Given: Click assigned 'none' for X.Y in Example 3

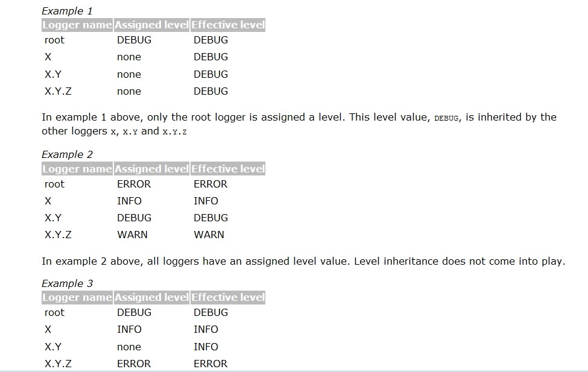Looking at the screenshot, I should [129, 347].
